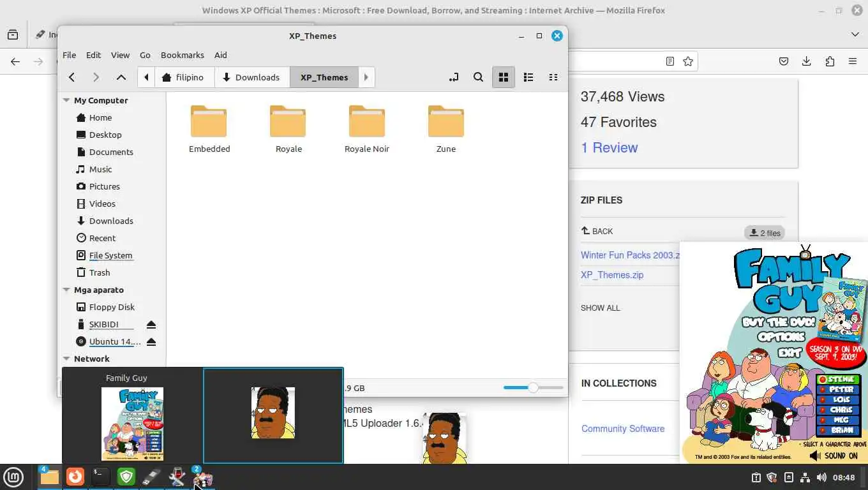Open Home in sidebar
This screenshot has width=868, height=490.
click(x=100, y=117)
